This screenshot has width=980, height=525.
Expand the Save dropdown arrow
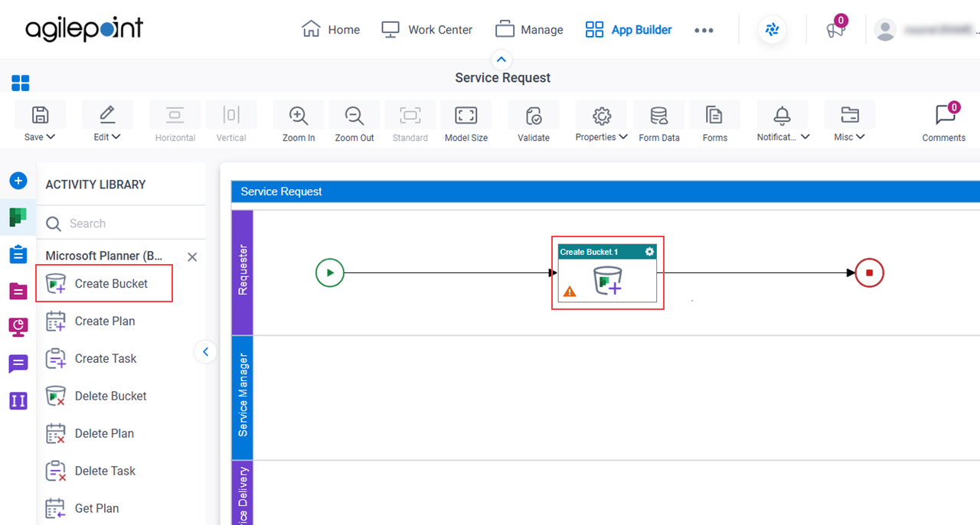[51, 137]
